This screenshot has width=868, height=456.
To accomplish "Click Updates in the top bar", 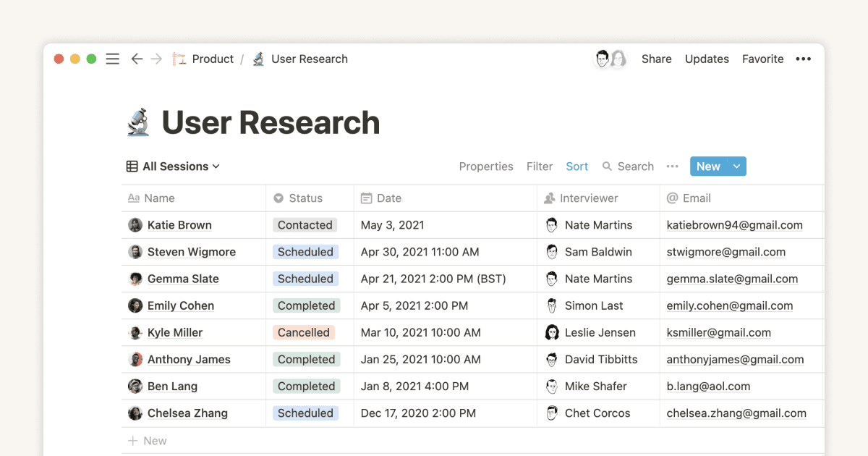I will (707, 59).
